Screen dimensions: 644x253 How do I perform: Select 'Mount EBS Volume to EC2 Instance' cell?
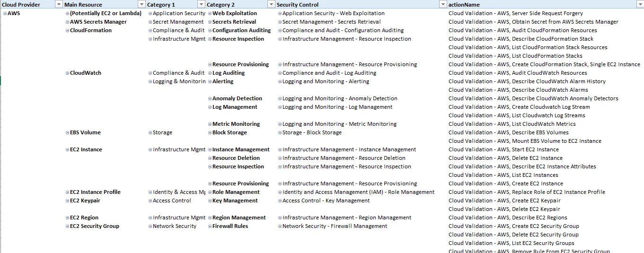525,141
